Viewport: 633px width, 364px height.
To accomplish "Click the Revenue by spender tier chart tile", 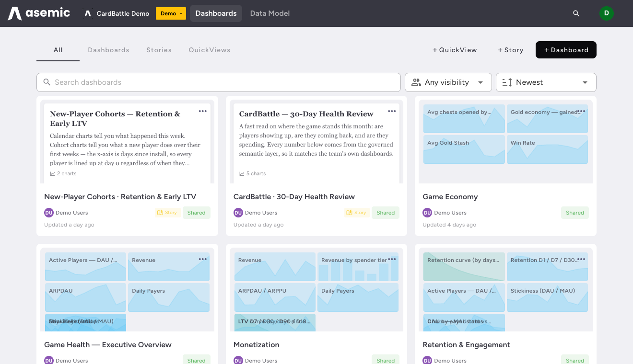I will pos(358,267).
